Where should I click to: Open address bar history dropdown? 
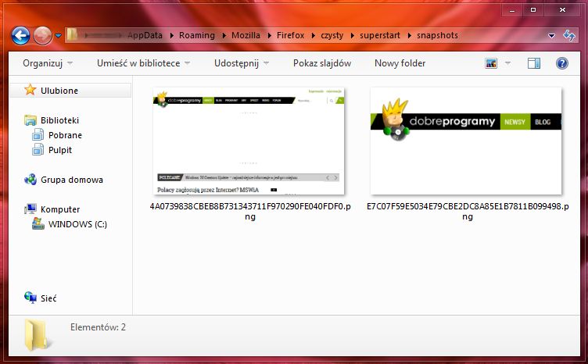pyautogui.click(x=551, y=36)
